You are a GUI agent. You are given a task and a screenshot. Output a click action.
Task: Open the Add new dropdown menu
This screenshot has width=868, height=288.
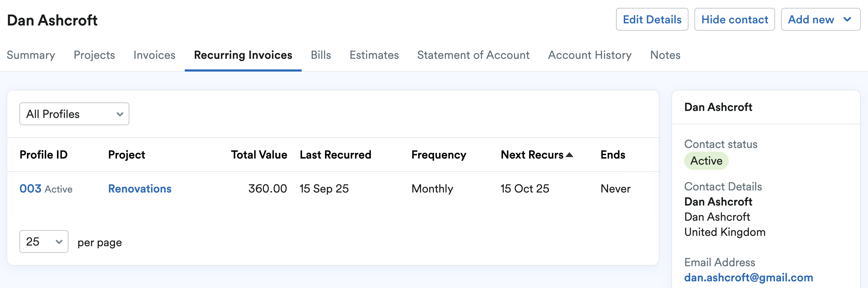click(x=820, y=20)
